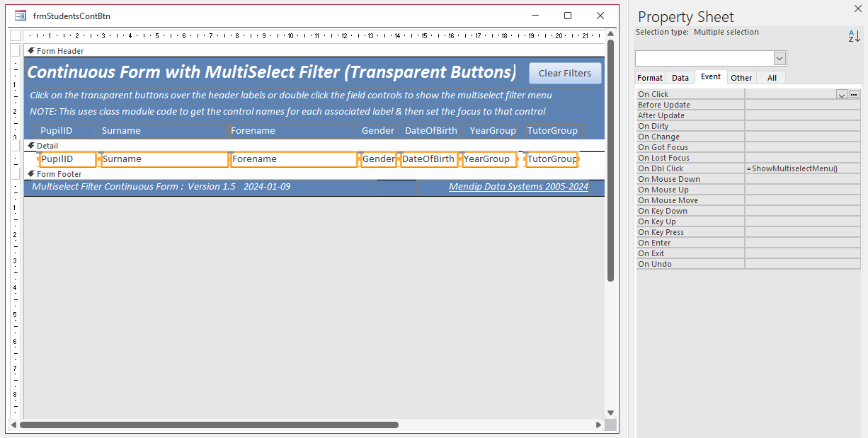Click the On Enter property field

[803, 243]
